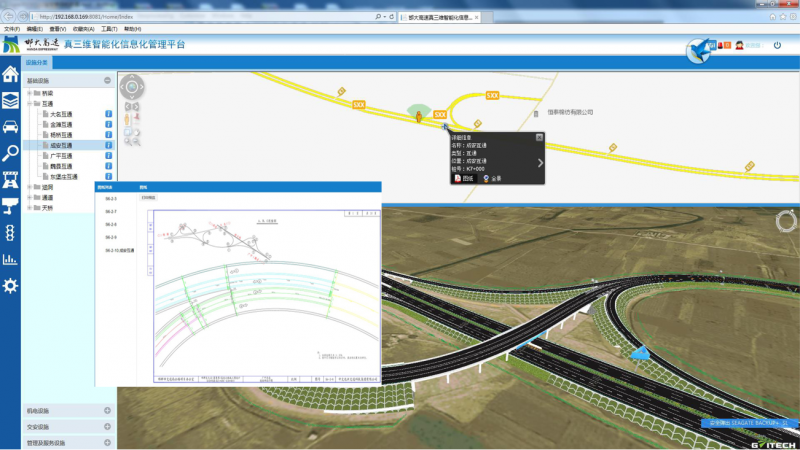Click the home icon in left sidebar

pos(10,74)
